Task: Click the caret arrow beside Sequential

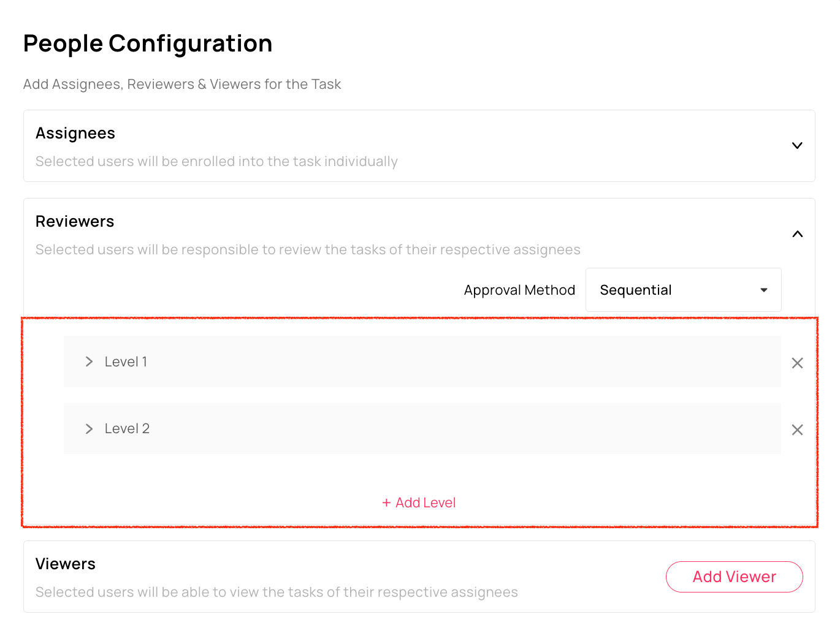Action: tap(764, 290)
